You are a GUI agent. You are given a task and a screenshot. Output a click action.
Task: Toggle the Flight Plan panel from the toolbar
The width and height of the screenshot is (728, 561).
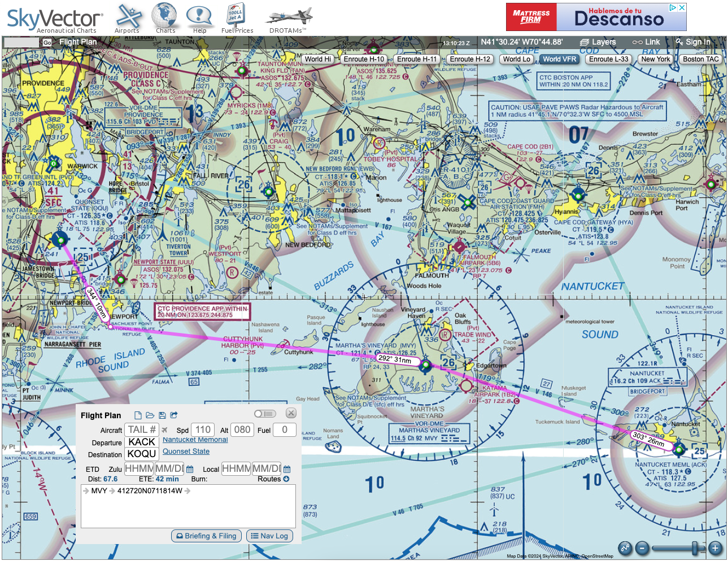[78, 42]
